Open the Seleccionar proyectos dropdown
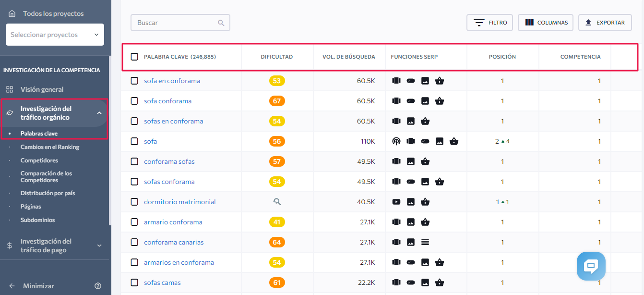The height and width of the screenshot is (295, 644). pos(55,35)
